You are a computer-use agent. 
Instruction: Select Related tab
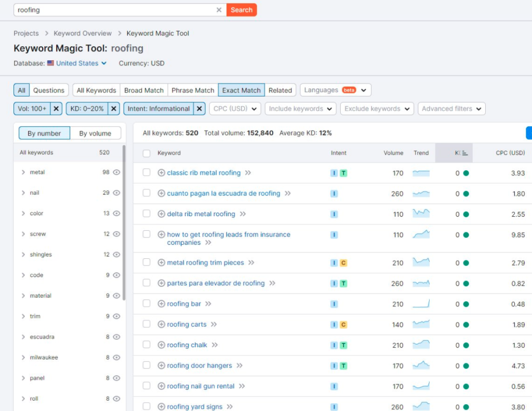280,90
